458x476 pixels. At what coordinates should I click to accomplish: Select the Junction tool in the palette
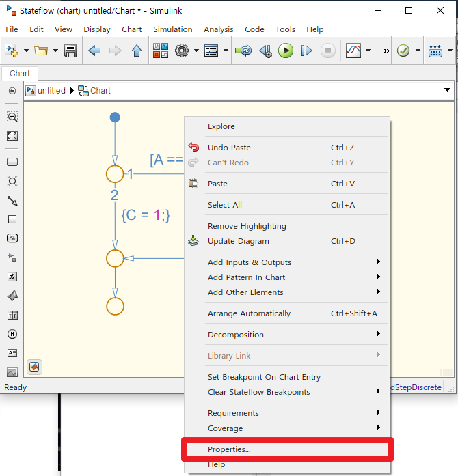pyautogui.click(x=12, y=181)
